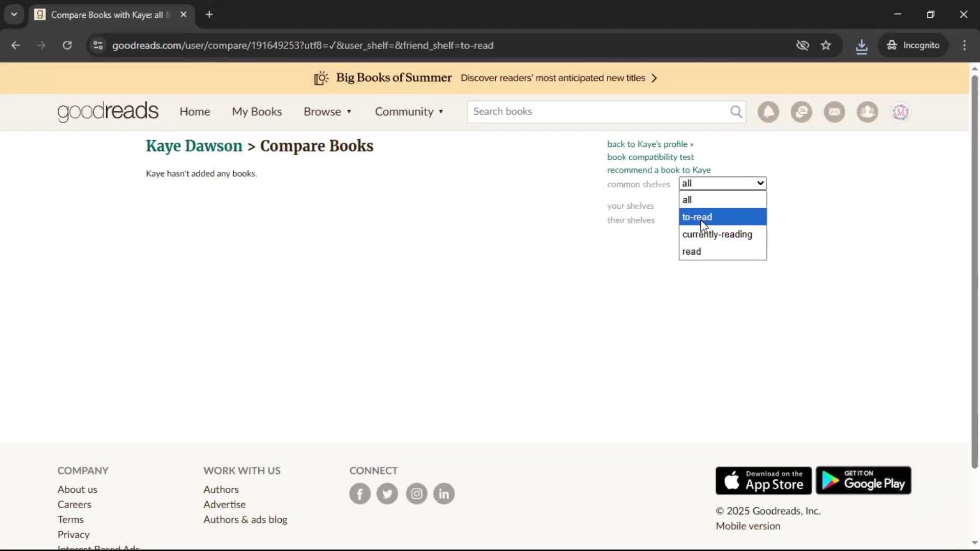980x551 pixels.
Task: Open the notifications bell icon
Action: (768, 112)
